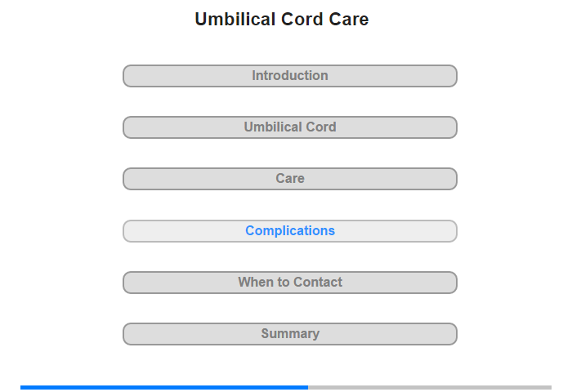This screenshot has height=392, width=572.
Task: Click the Summary label text
Action: (x=290, y=334)
